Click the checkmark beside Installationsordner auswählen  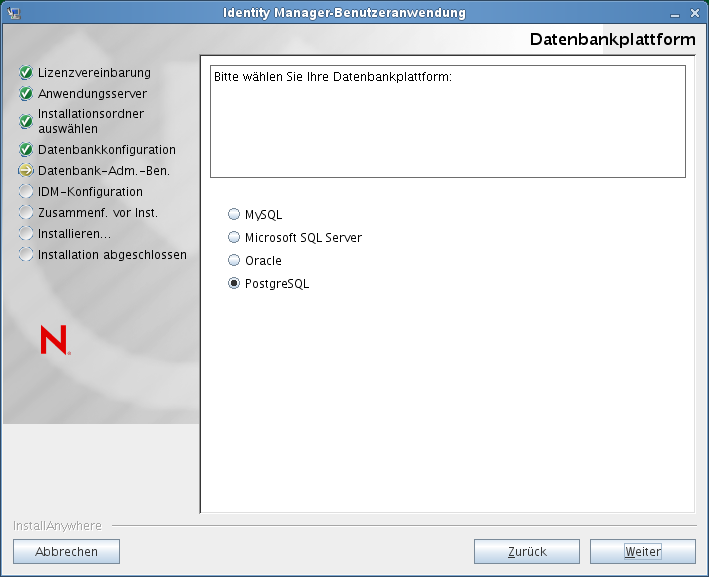pyautogui.click(x=26, y=121)
